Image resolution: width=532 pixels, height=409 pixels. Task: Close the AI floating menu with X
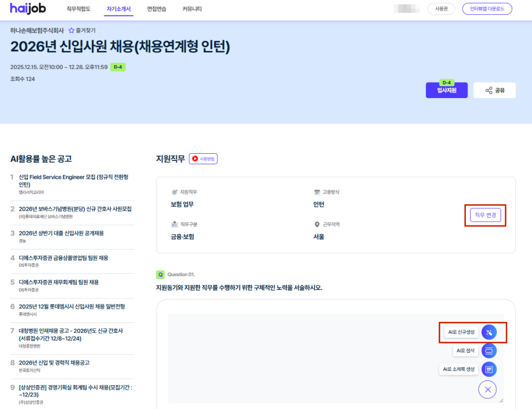tap(487, 390)
